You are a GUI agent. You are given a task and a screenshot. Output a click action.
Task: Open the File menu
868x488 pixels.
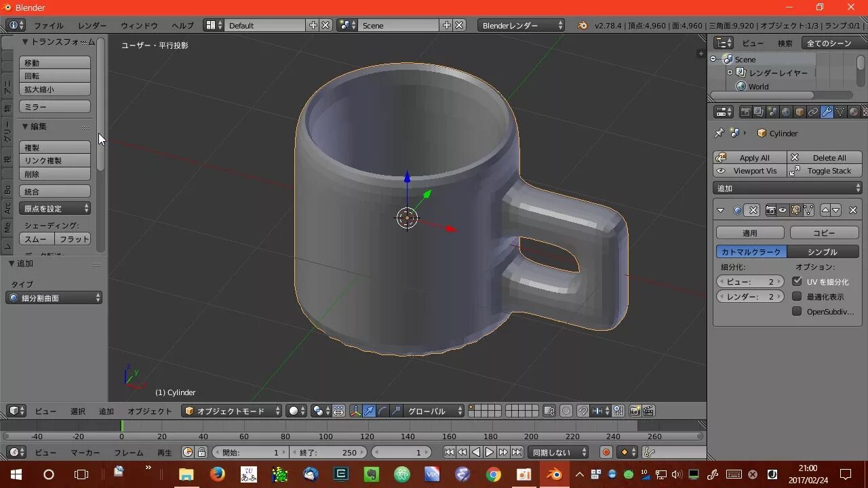tap(49, 25)
